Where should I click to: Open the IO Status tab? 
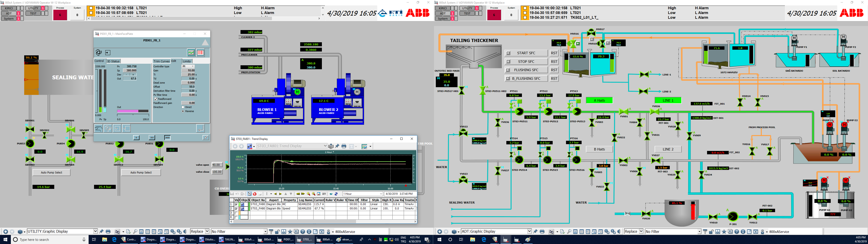(113, 61)
